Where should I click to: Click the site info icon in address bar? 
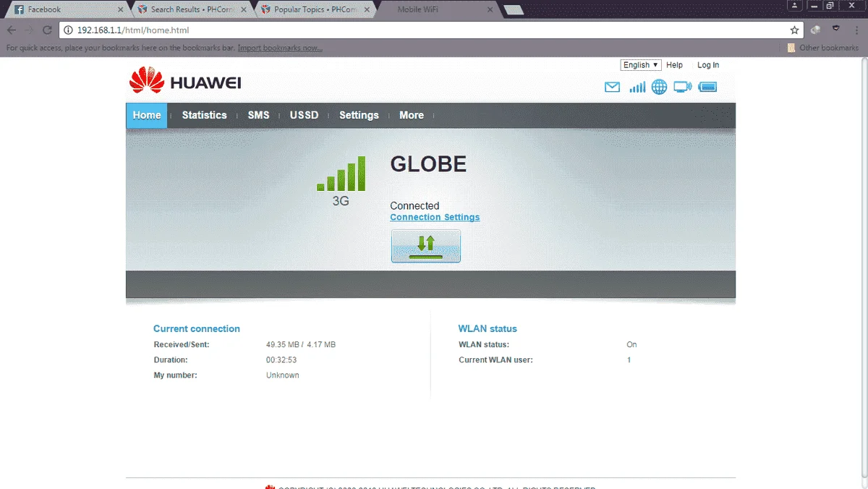click(69, 30)
